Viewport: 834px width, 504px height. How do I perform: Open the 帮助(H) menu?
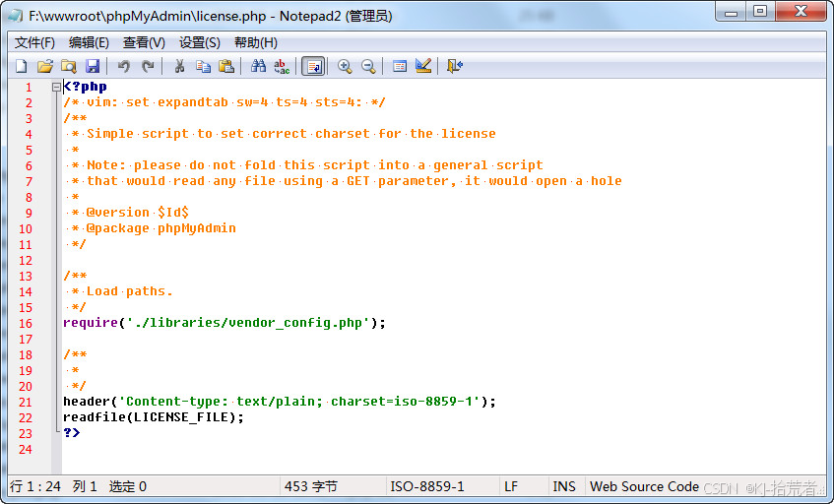tap(256, 42)
